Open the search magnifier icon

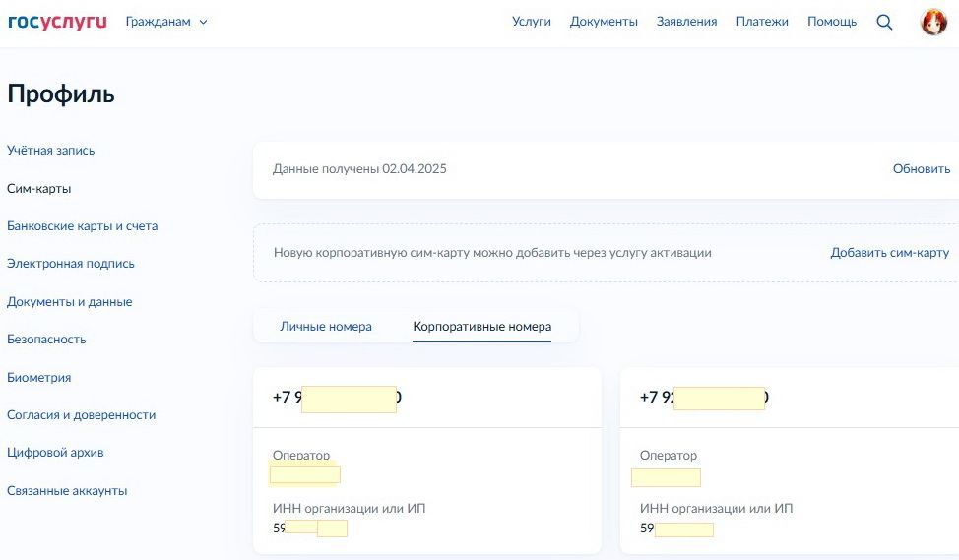[884, 22]
